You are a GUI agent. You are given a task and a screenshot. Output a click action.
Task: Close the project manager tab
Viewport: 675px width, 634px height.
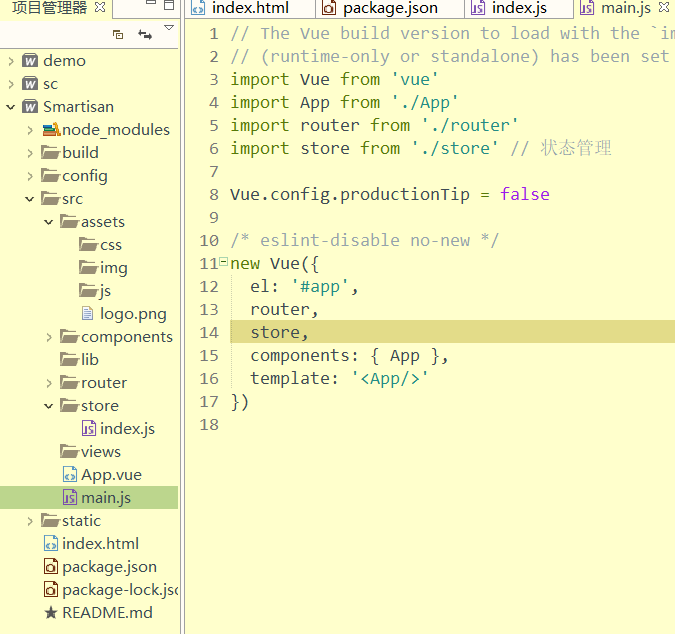pos(100,7)
